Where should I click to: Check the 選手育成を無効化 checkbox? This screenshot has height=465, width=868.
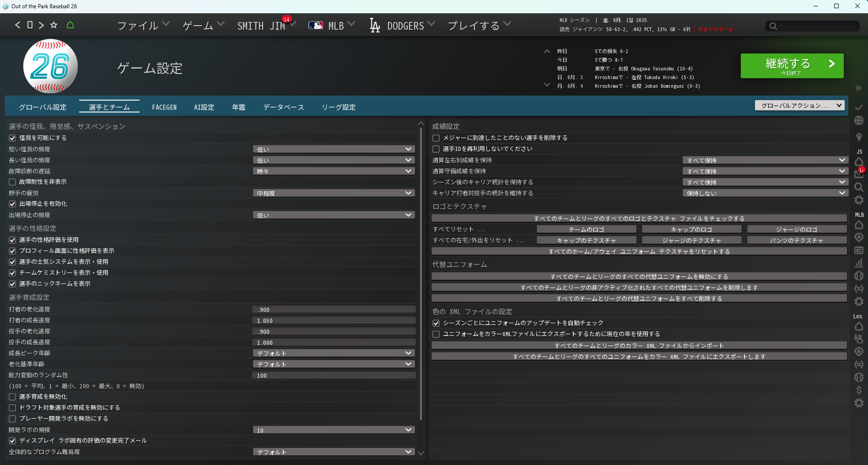point(13,397)
